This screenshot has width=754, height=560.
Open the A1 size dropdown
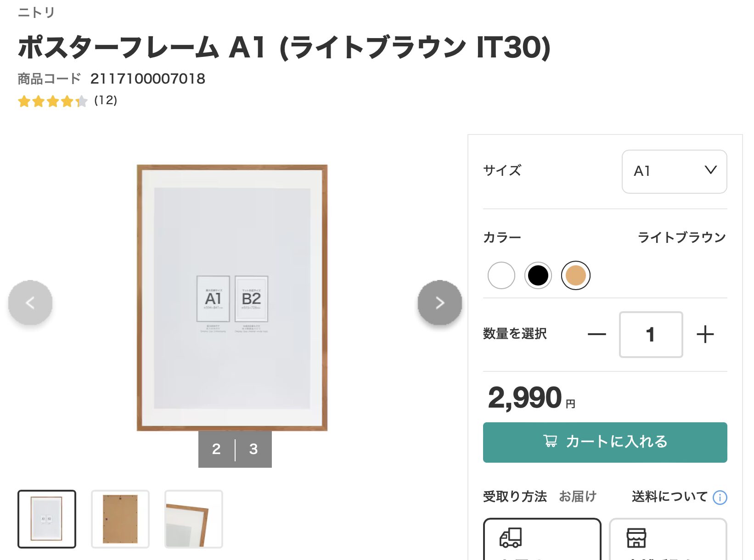[x=674, y=171]
